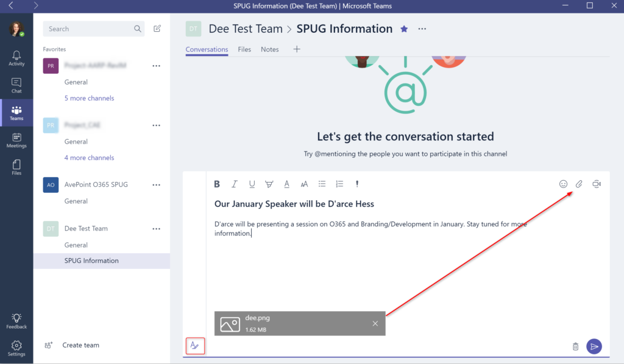The width and height of the screenshot is (624, 364).
Task: Click the Search input field
Action: (x=93, y=29)
